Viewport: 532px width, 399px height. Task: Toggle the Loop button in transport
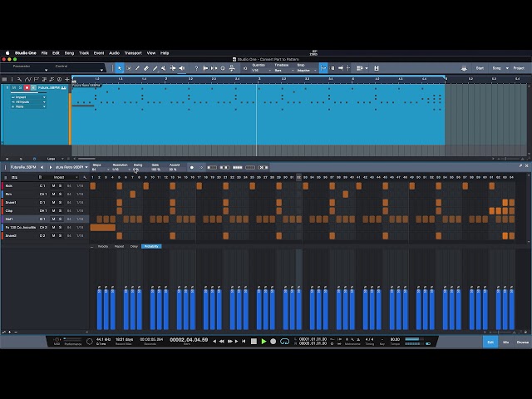pos(284,342)
